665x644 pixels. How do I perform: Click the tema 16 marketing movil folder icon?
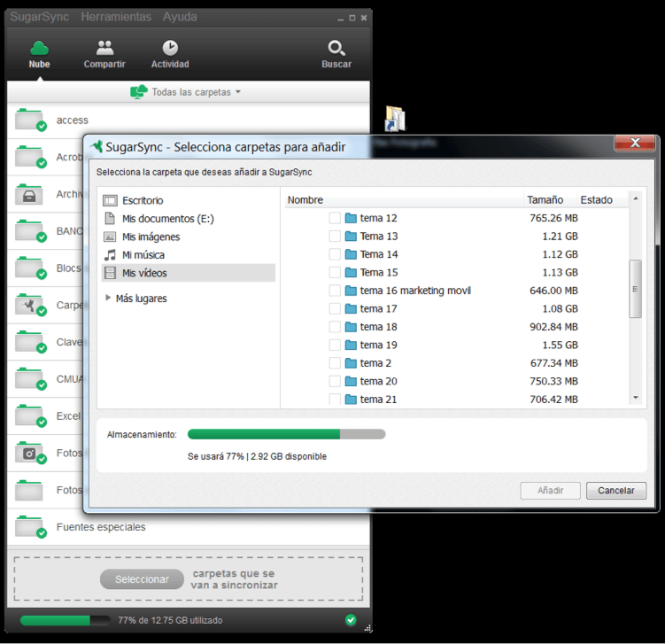(351, 291)
